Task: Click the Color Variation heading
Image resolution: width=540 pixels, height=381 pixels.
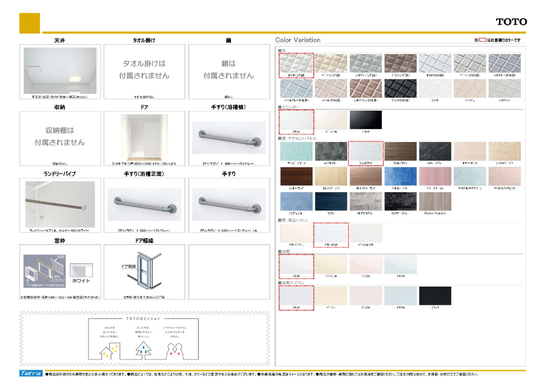Action: click(298, 40)
